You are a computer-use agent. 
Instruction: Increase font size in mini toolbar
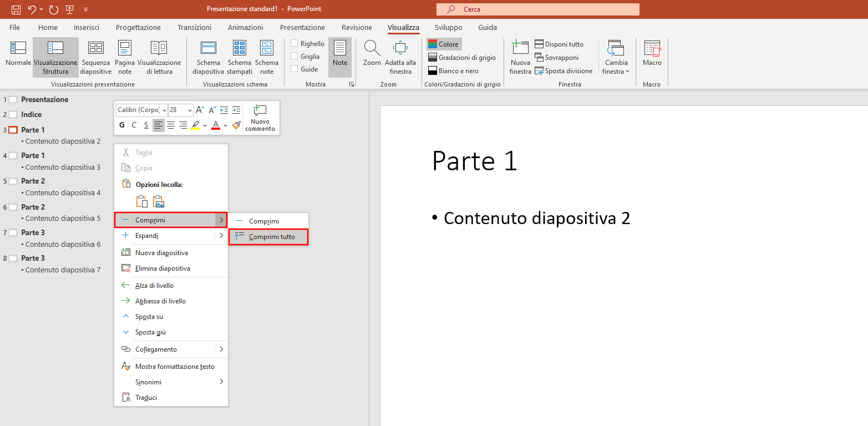pos(200,110)
